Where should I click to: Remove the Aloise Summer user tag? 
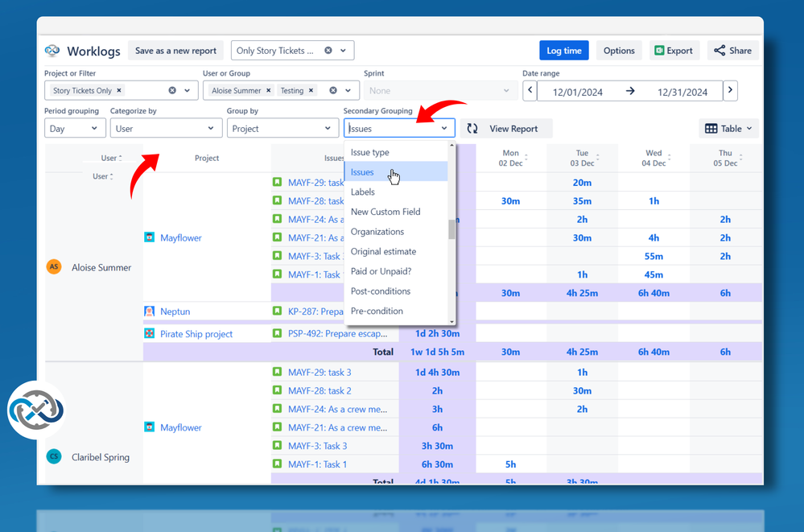pos(268,90)
